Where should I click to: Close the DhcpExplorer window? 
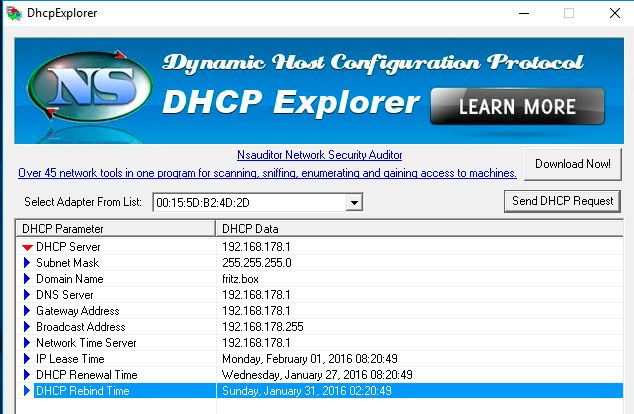point(615,13)
